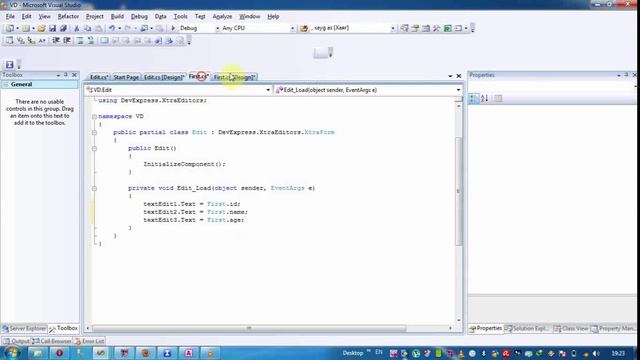The width and height of the screenshot is (640, 360).
Task: Click the Save All toolbar icon
Action: click(x=63, y=28)
